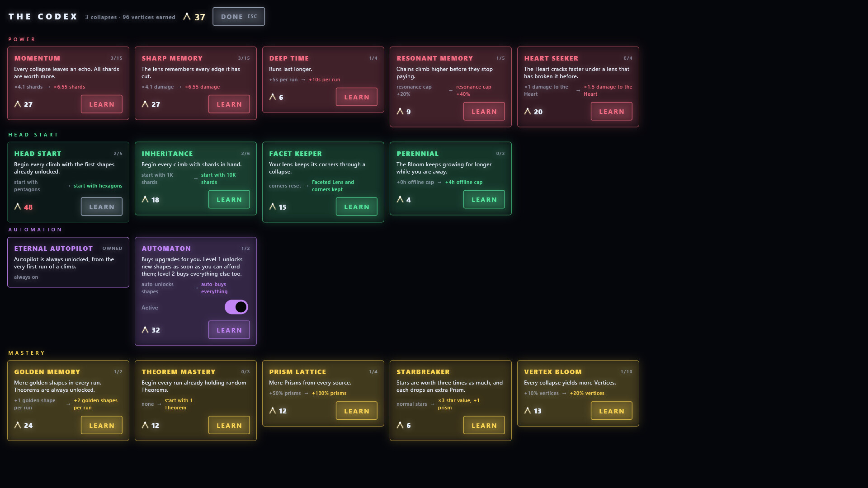Click the vertex cost icon on Heart Seeker

528,112
